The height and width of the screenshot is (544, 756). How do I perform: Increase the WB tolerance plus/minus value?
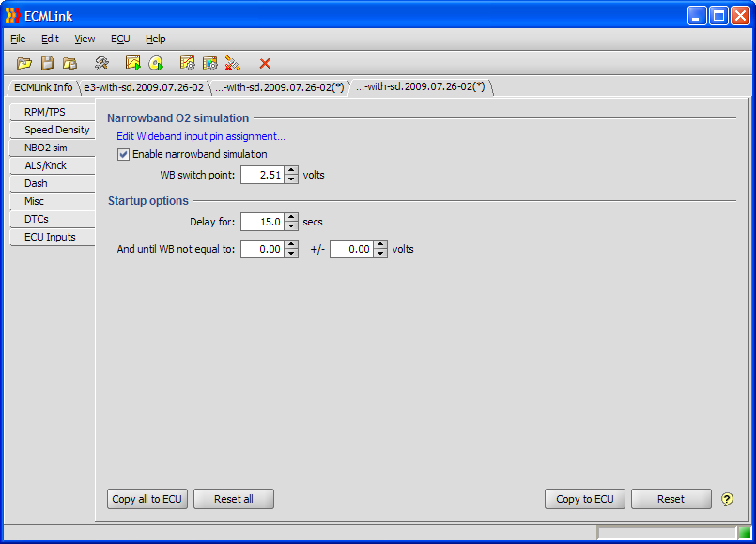point(380,244)
